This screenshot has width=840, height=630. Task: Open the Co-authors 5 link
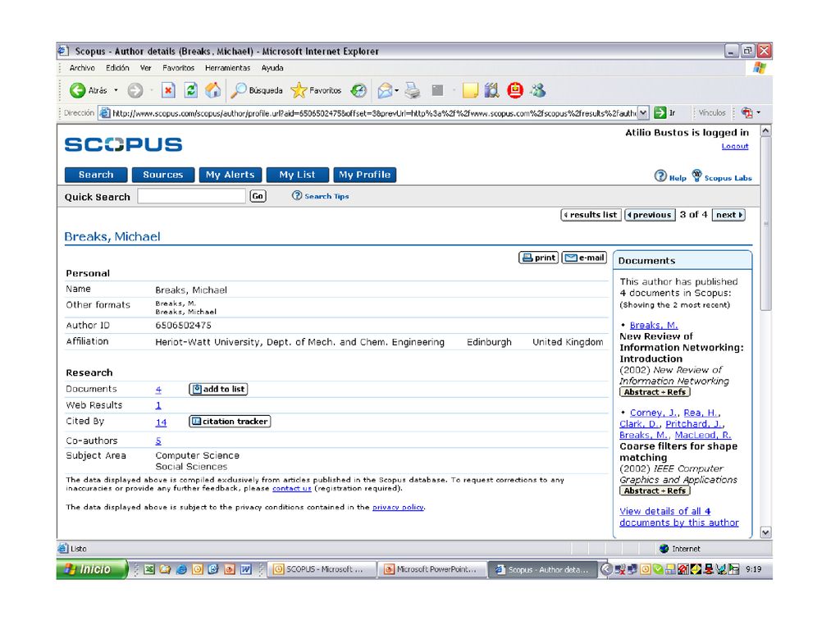click(158, 441)
